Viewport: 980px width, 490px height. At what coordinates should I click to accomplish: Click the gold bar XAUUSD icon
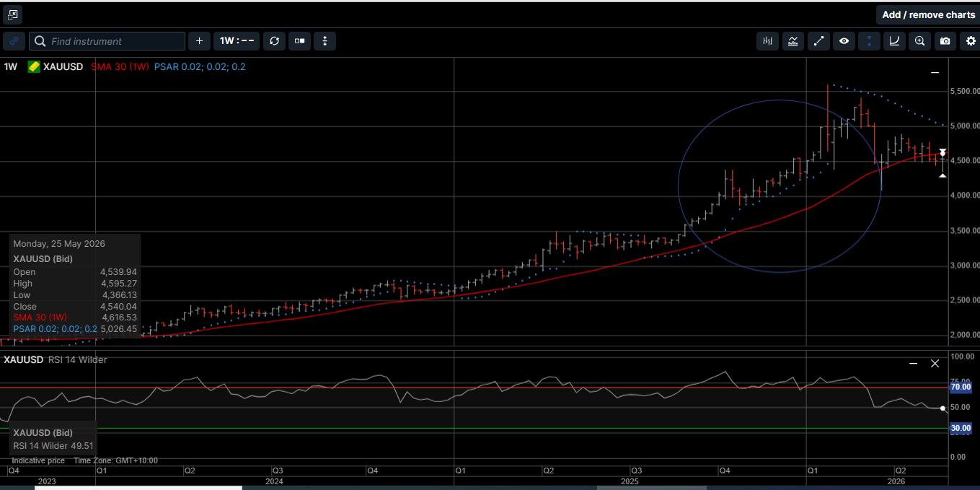tap(34, 66)
